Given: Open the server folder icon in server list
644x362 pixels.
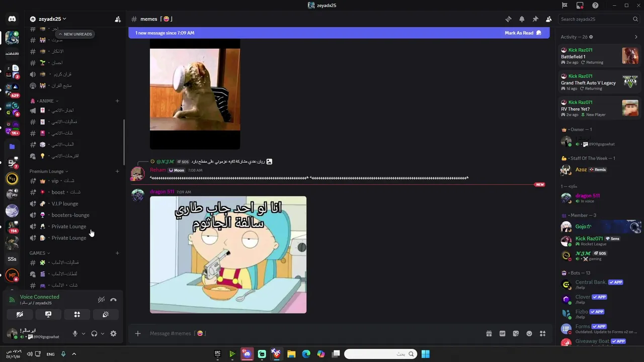Looking at the screenshot, I should tap(12, 147).
